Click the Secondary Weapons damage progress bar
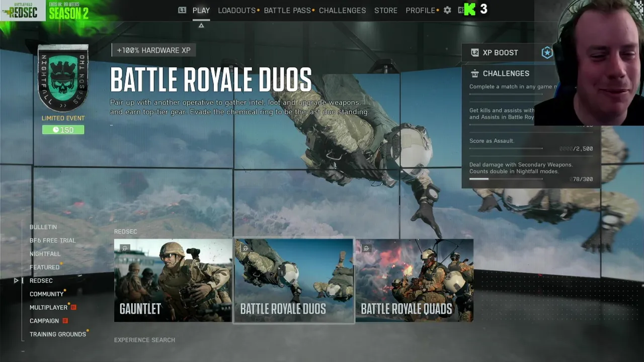Viewport: 644px width, 362px height. 506,178
